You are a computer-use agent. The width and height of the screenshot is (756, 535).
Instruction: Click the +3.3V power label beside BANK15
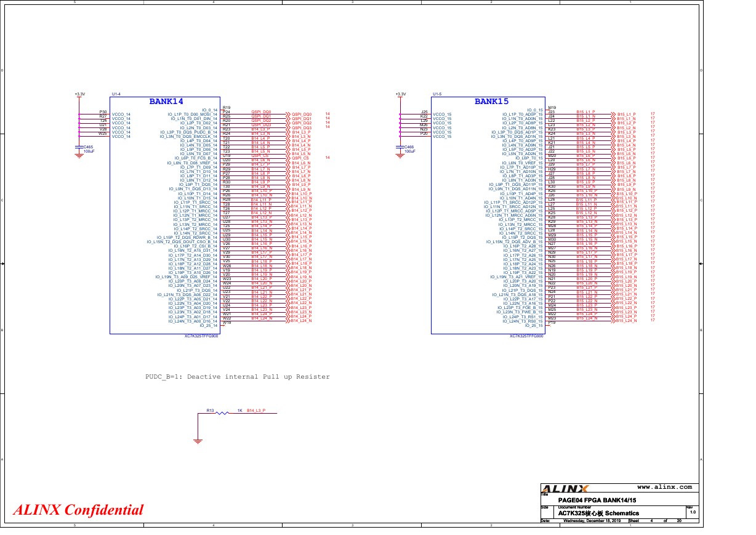point(401,94)
